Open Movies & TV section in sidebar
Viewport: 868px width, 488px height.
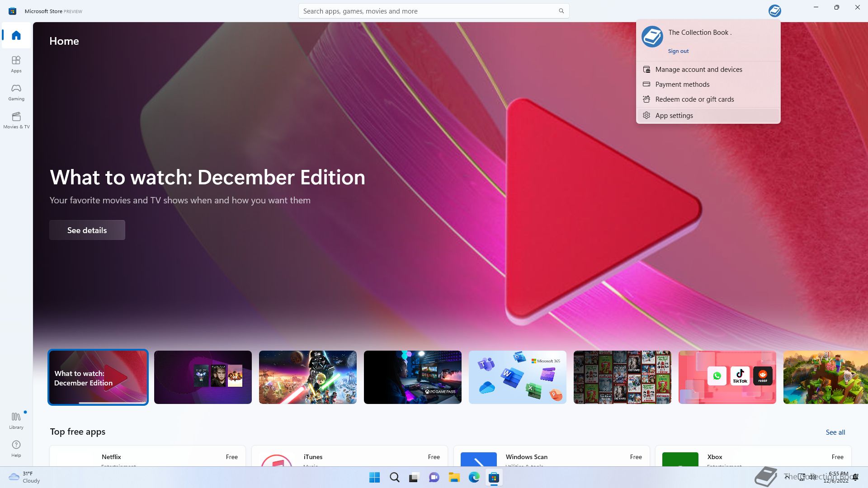coord(16,120)
